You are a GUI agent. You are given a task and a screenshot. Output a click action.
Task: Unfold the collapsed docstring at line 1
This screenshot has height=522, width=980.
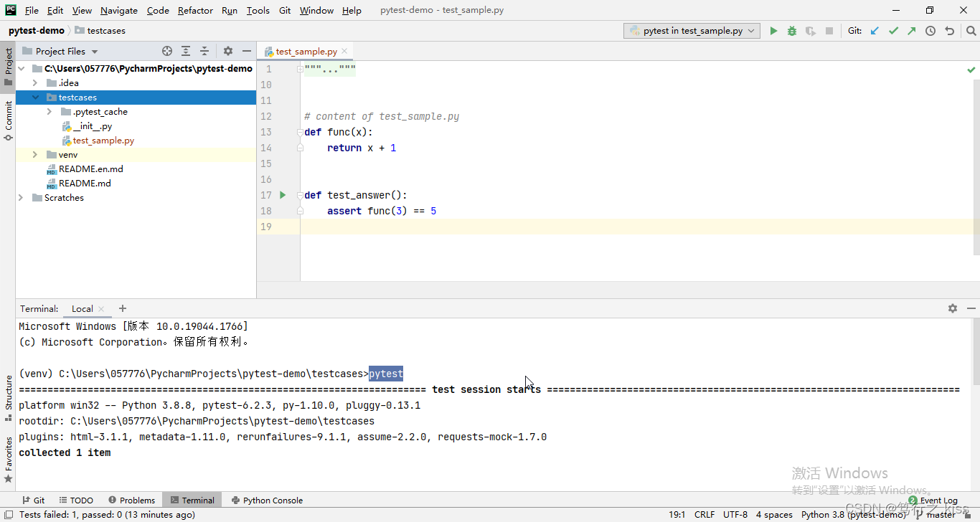pyautogui.click(x=300, y=69)
